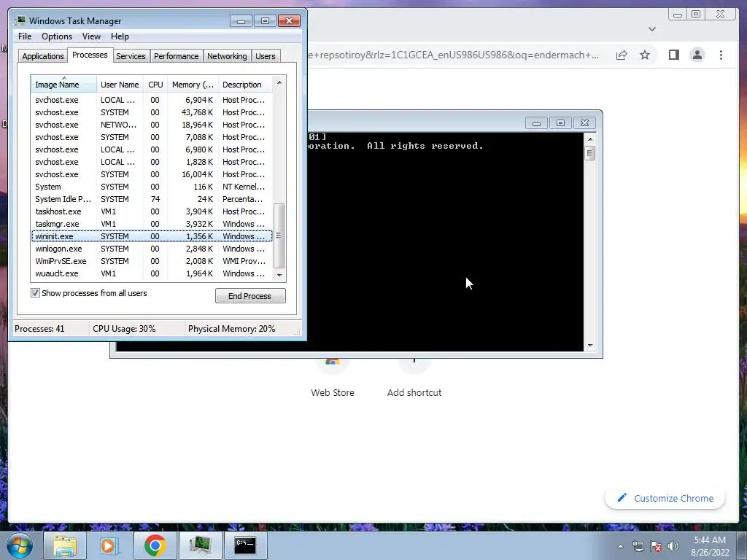Sort by Memory column header
Viewport: 747px width, 560px height.
pyautogui.click(x=193, y=85)
